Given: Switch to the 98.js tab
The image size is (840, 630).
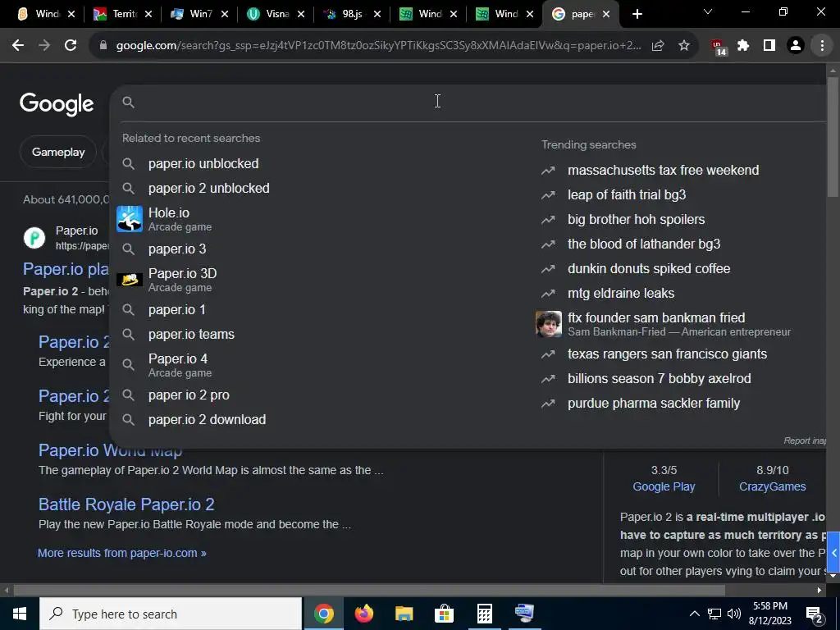Looking at the screenshot, I should coord(351,14).
